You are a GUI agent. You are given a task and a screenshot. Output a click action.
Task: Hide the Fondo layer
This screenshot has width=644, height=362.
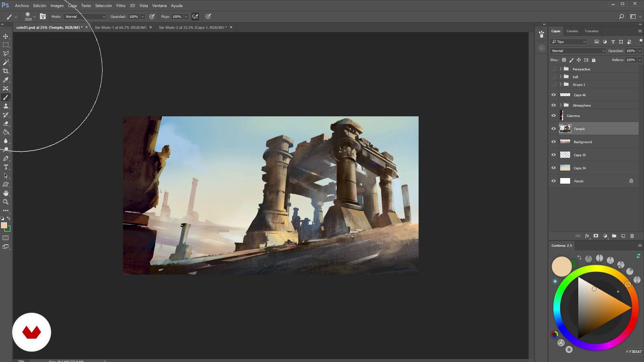(x=554, y=181)
